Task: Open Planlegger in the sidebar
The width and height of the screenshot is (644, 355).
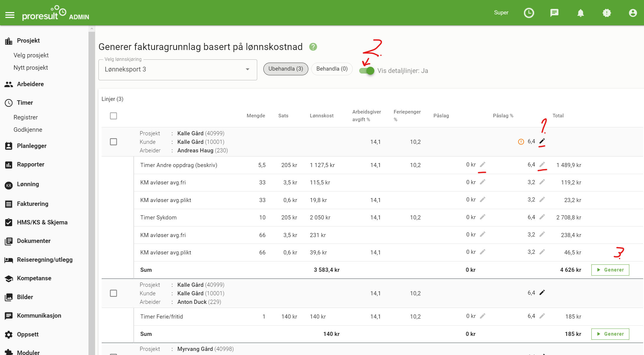Action: point(32,146)
